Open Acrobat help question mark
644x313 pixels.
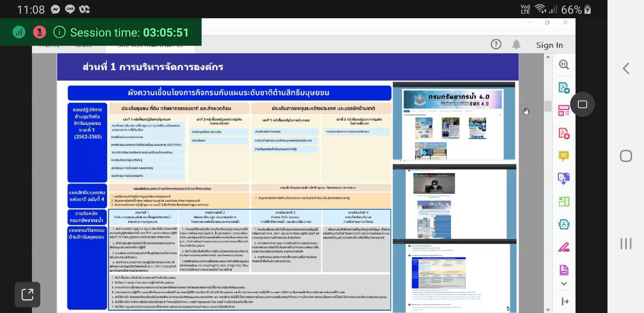(496, 44)
